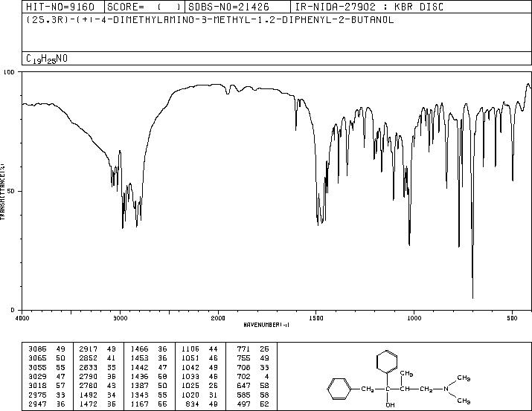Screen dimensions: 532x411
Task: Click the 1472 peak entry in the table
Action: [x=97, y=404]
